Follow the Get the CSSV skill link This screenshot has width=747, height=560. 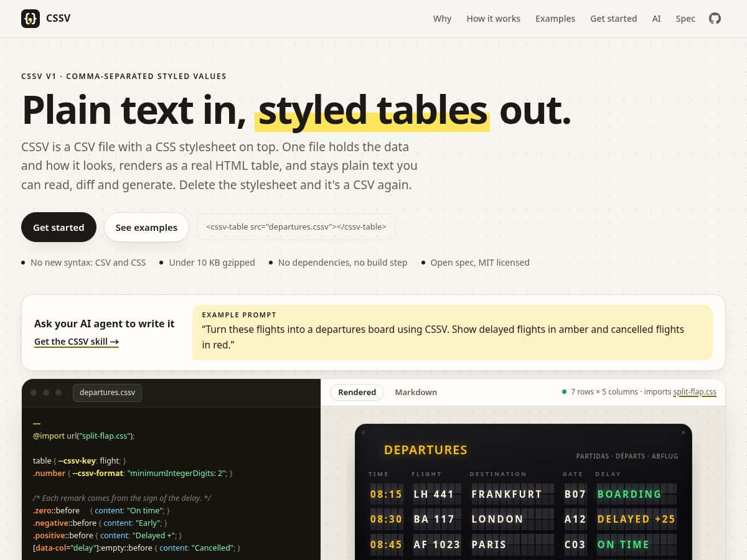[77, 342]
